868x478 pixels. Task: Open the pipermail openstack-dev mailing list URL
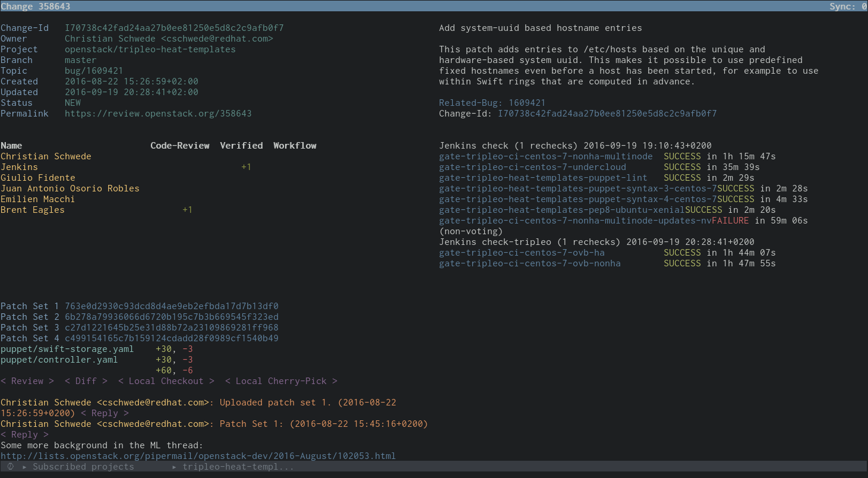(198, 456)
